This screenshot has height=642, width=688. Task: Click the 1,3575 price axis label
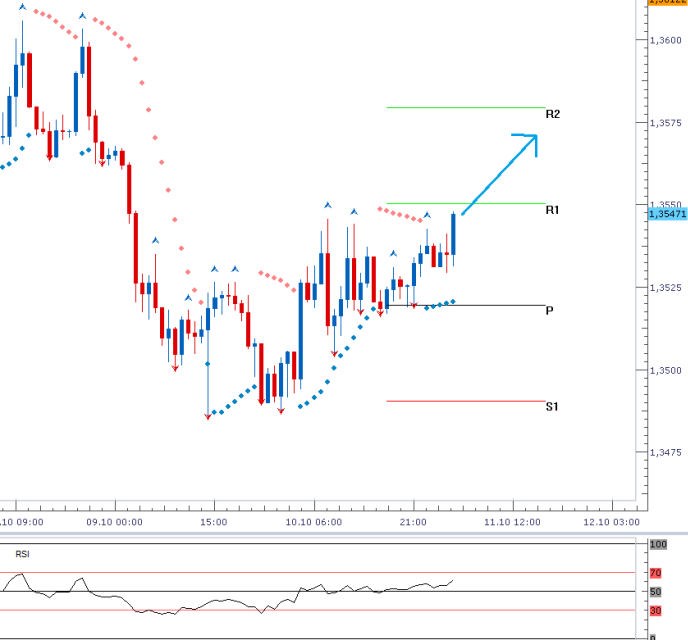[x=666, y=123]
